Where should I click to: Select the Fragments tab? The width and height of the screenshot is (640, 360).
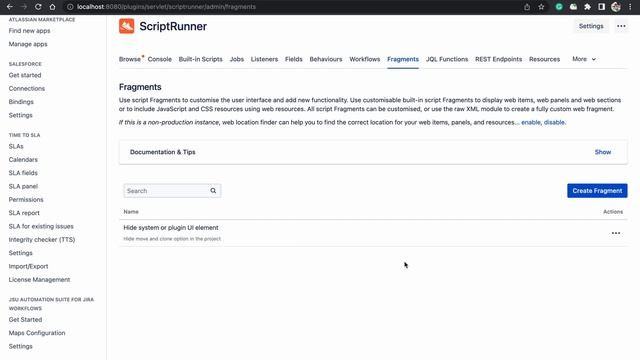403,59
